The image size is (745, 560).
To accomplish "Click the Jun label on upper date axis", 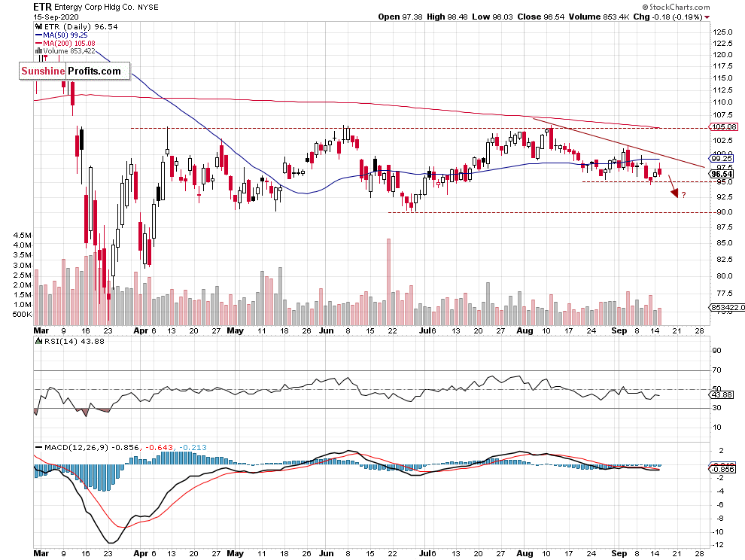I will [326, 330].
